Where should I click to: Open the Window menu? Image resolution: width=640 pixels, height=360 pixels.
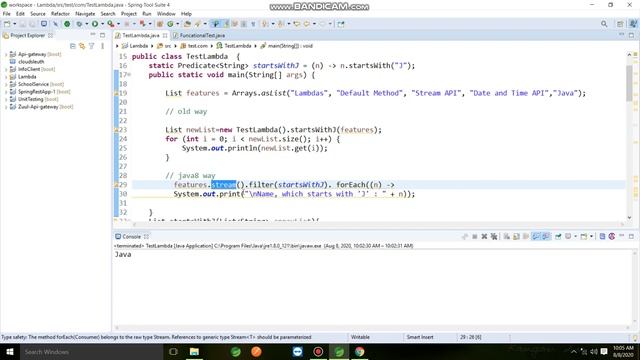pyautogui.click(x=166, y=14)
